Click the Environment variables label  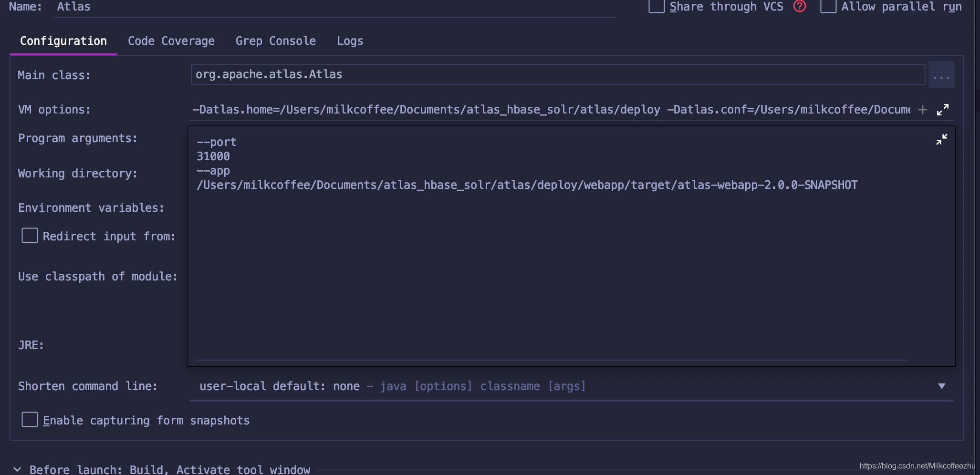click(x=91, y=208)
